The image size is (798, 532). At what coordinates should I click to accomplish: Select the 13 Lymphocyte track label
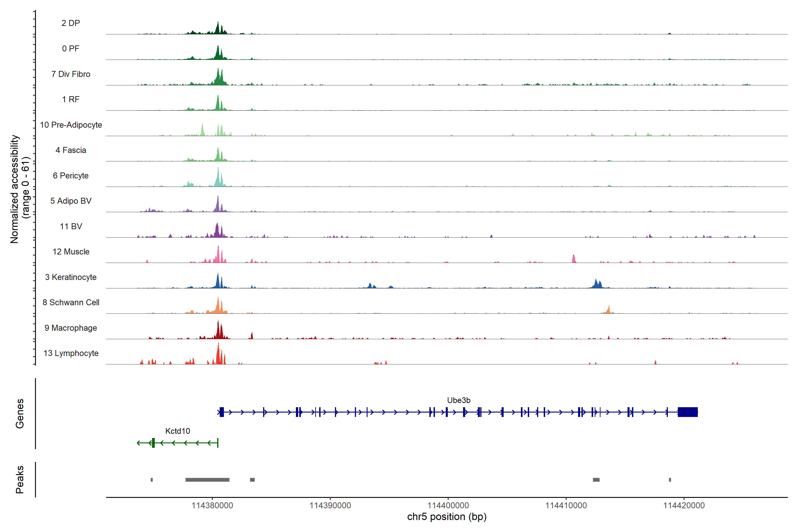coord(71,353)
